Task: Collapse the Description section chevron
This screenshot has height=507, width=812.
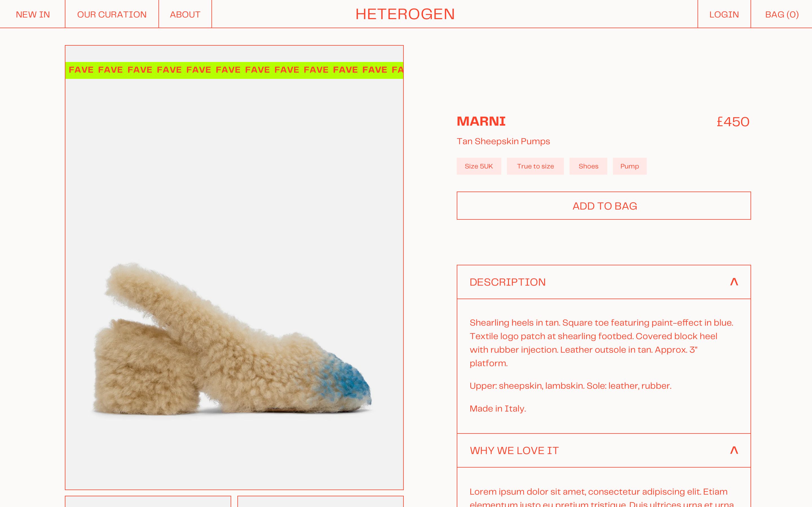Action: coord(734,282)
